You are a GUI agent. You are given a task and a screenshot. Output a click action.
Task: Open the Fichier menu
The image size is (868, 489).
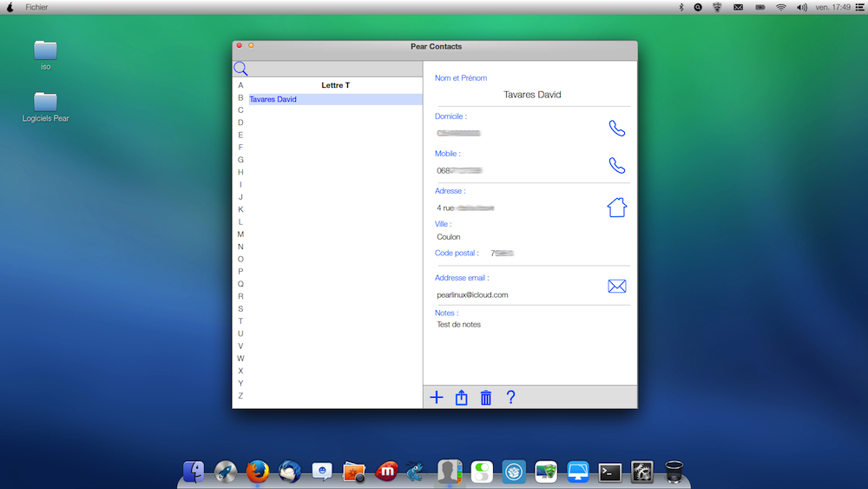coord(36,7)
